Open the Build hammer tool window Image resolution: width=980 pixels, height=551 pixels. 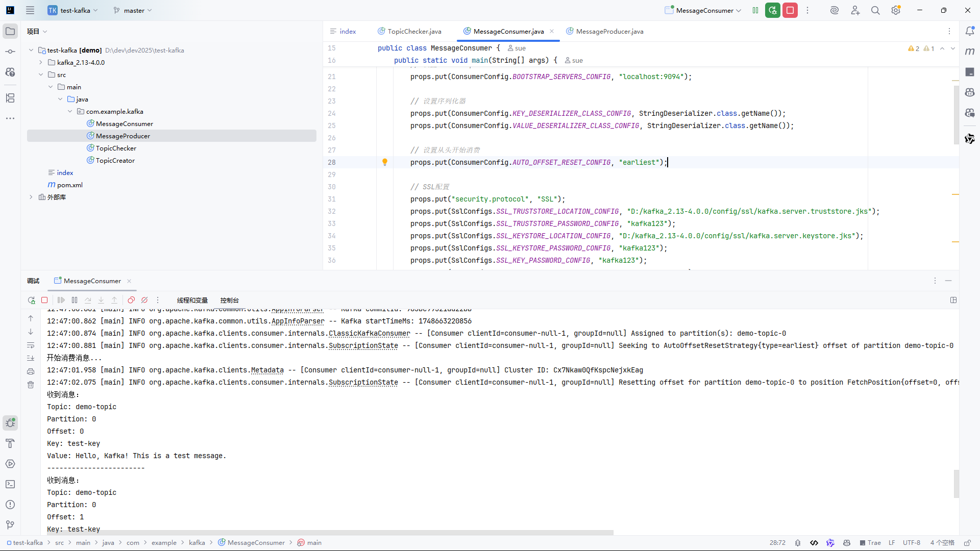click(10, 443)
